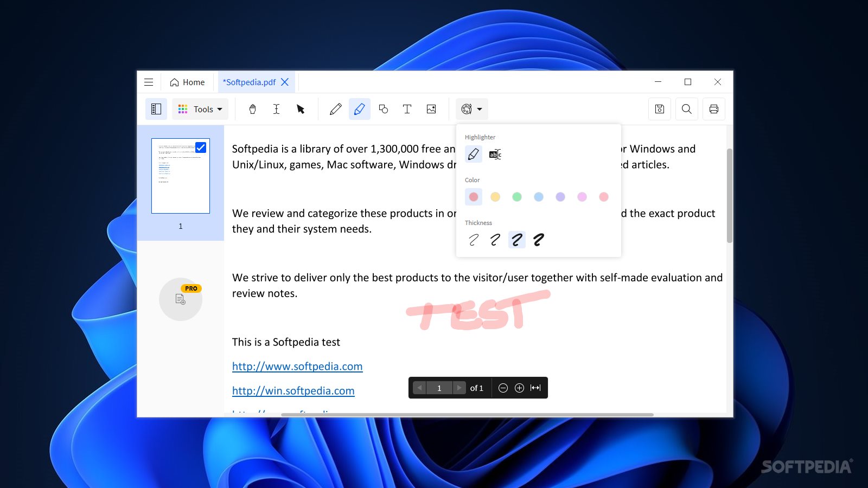Image resolution: width=868 pixels, height=488 pixels.
Task: Select the second stroke thickness
Action: [x=495, y=240]
